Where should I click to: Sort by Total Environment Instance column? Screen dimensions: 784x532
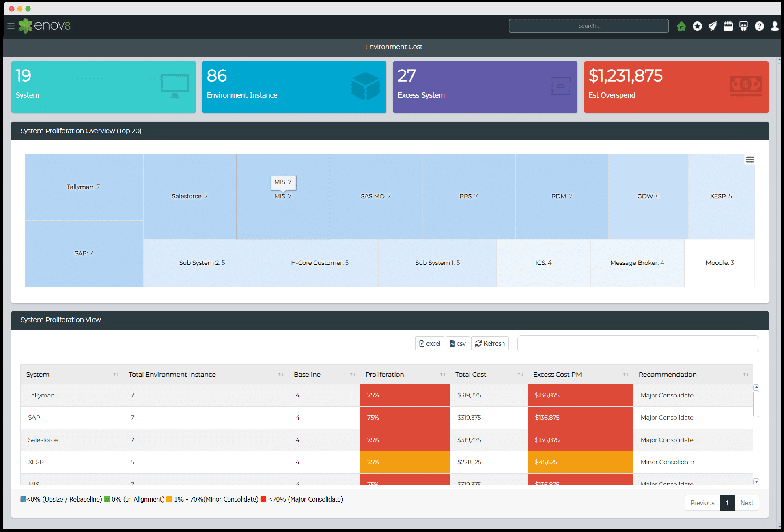(x=205, y=375)
